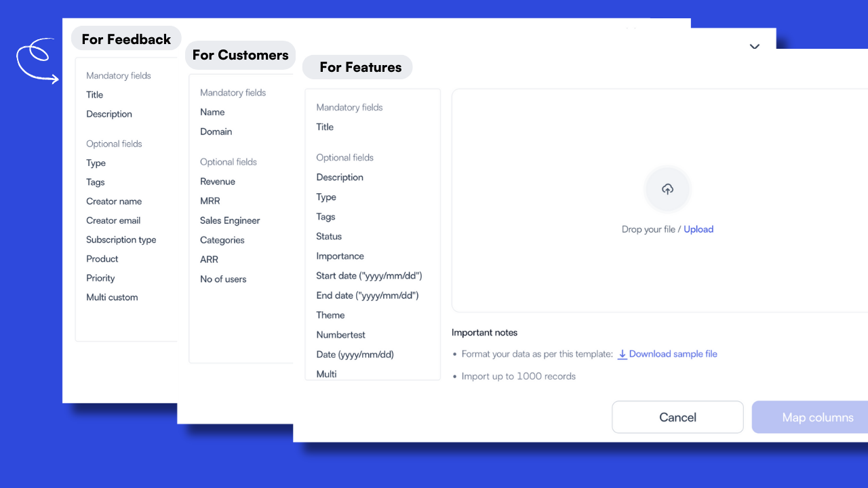Screen dimensions: 868x488
Task: Switch to the For Features tab
Action: [x=357, y=66]
